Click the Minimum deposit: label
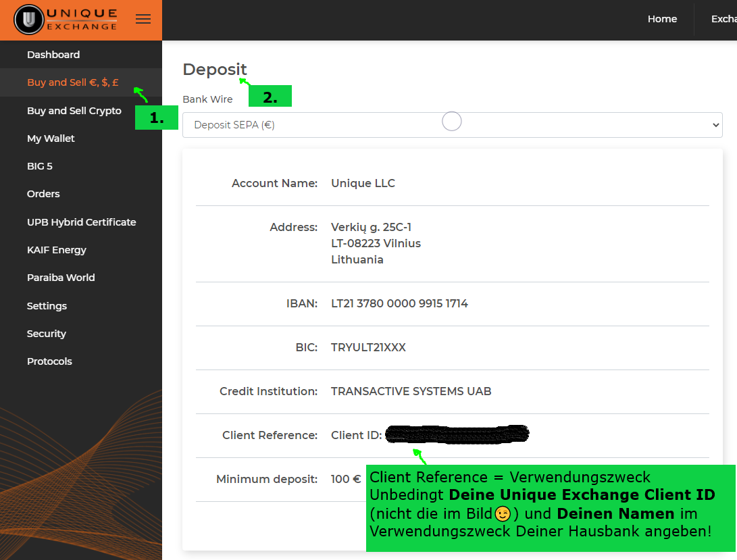This screenshot has width=737, height=560. coord(267,479)
